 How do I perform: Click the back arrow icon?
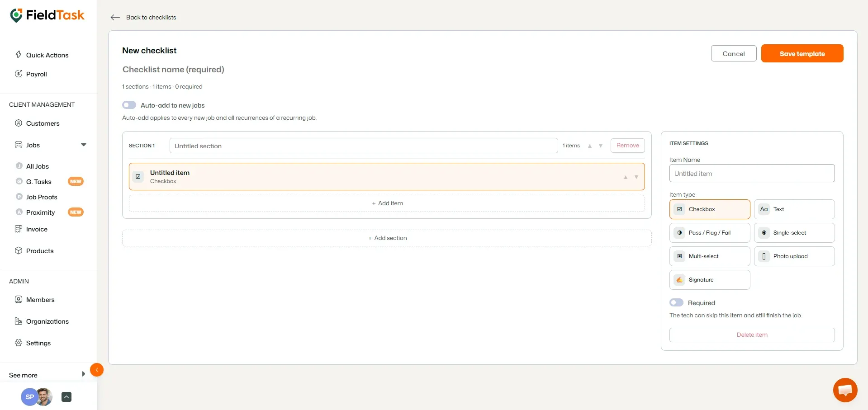point(115,17)
